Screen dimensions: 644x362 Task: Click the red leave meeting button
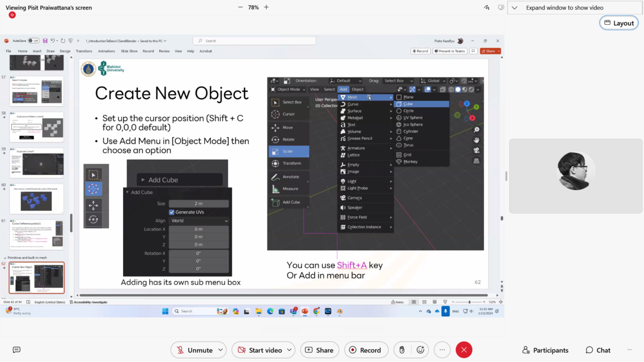(x=464, y=350)
